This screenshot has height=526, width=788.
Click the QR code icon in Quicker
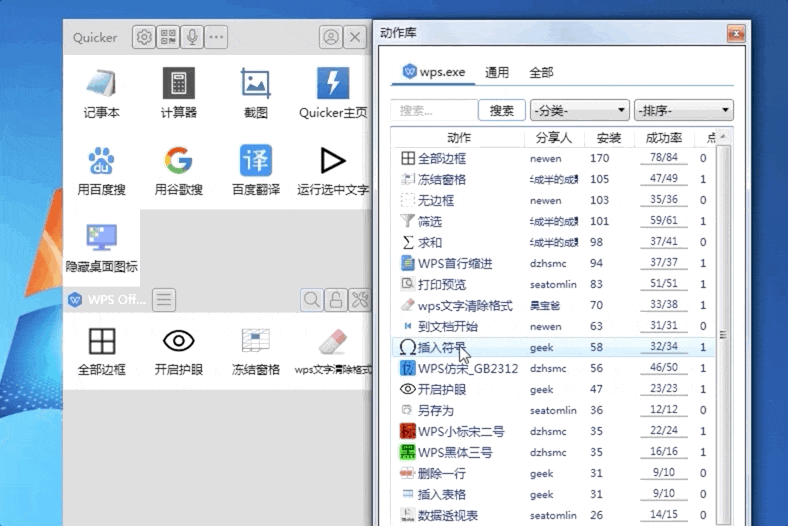[168, 37]
